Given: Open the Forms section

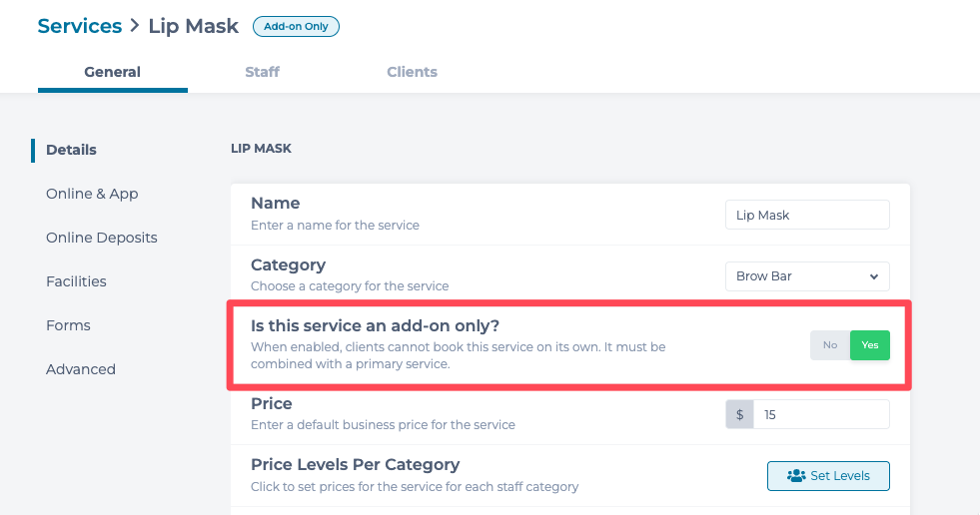Looking at the screenshot, I should [x=68, y=325].
